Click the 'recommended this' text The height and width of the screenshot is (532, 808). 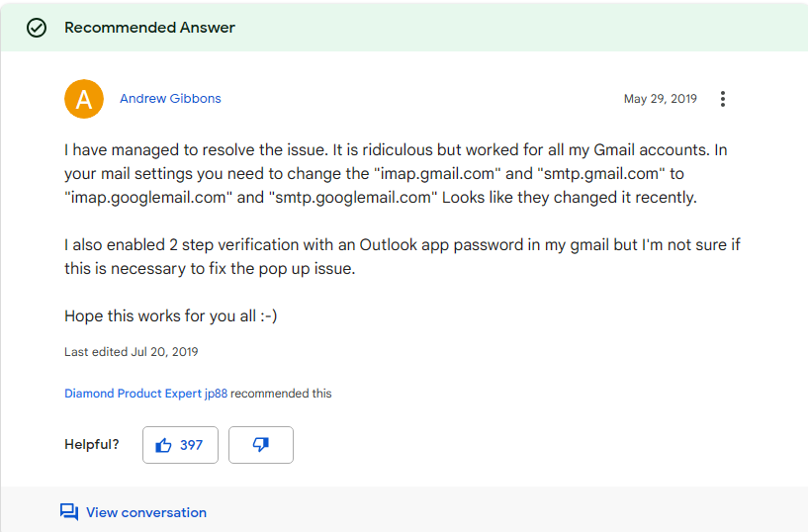click(x=281, y=394)
